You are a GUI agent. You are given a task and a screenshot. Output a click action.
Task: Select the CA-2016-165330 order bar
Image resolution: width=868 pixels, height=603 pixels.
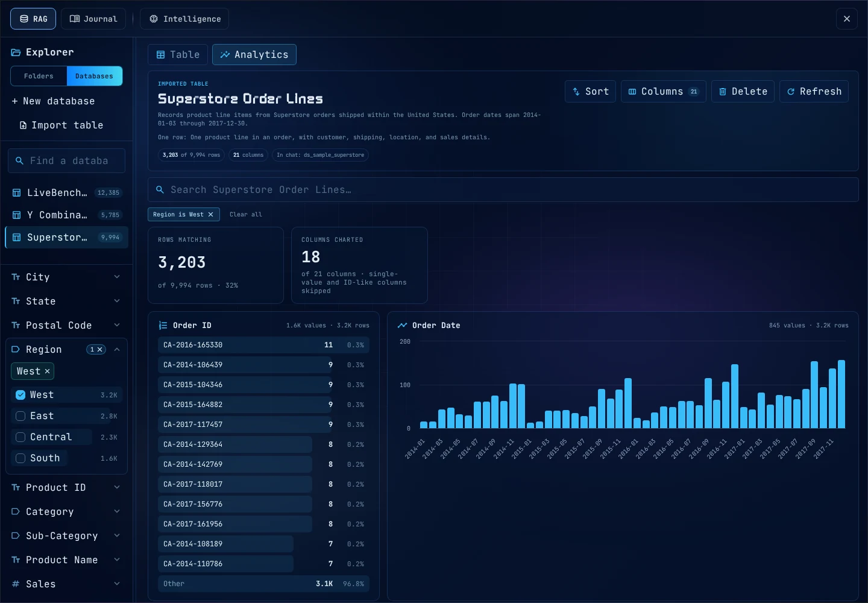click(x=263, y=345)
